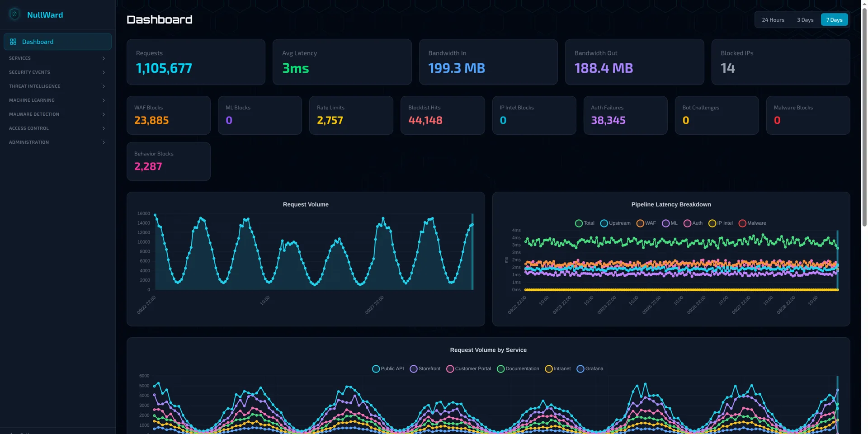Toggle the IP Intel latency legend series

[721, 223]
